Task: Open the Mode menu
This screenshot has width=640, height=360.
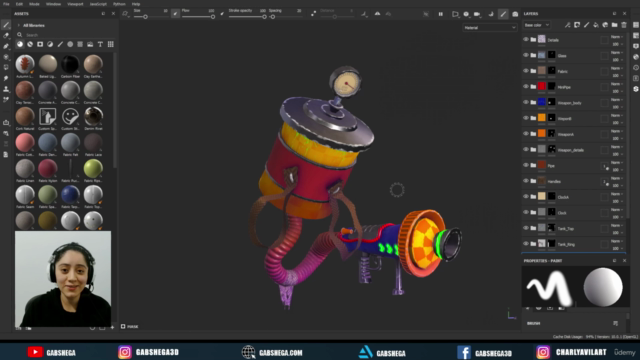Action: [x=34, y=4]
